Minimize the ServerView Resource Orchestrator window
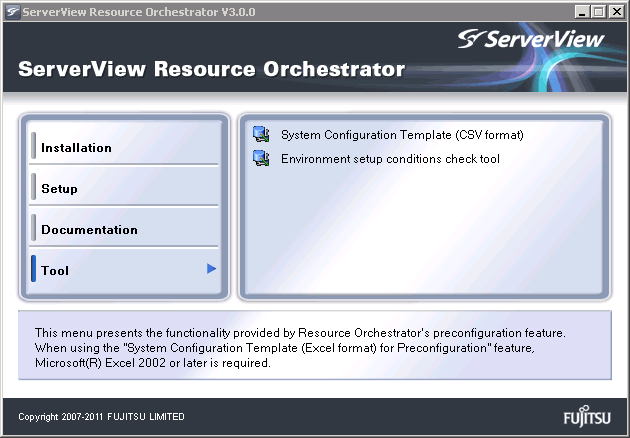 581,12
